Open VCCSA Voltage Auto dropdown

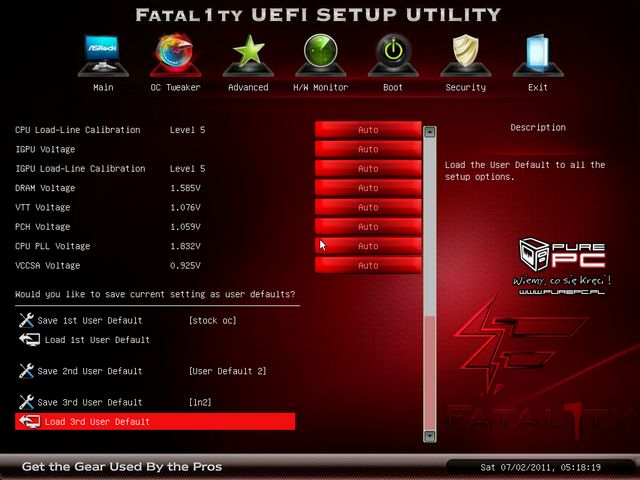click(x=368, y=266)
